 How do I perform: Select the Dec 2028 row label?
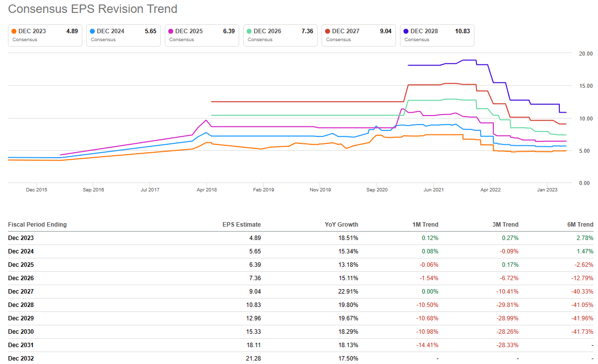(21, 305)
